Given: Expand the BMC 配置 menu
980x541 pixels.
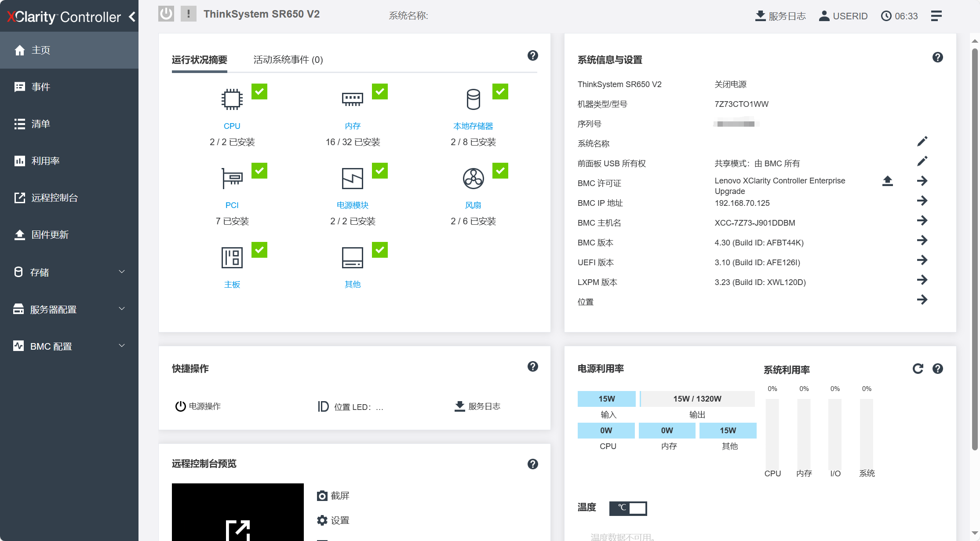Looking at the screenshot, I should click(69, 346).
